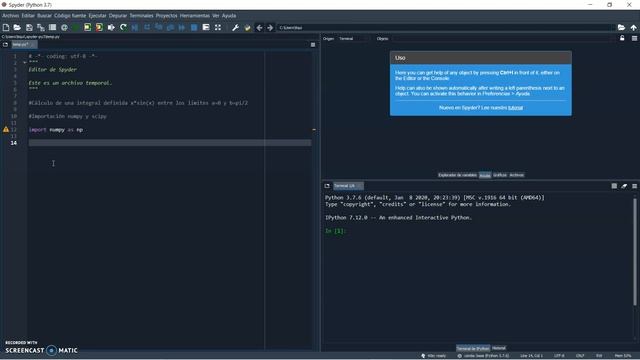Run current cell icon
This screenshot has height=360, width=640.
(87, 27)
